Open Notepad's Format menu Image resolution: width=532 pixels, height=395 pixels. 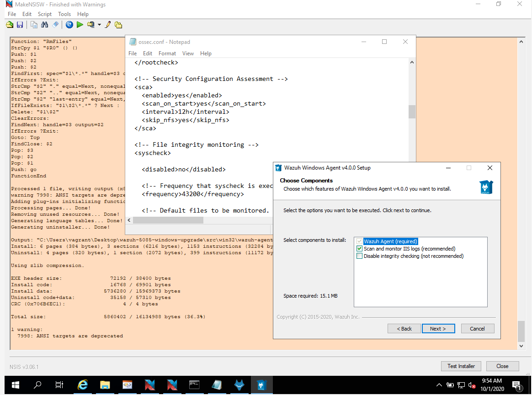pos(167,53)
